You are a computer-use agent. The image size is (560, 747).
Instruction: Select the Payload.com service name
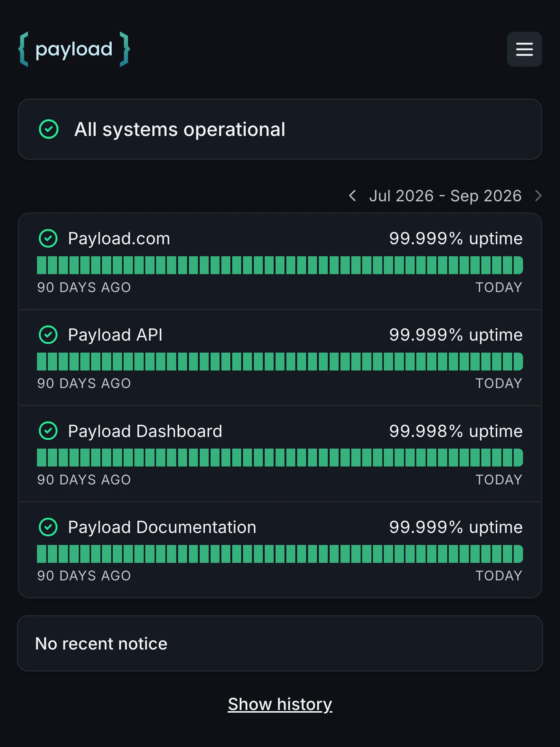[119, 238]
